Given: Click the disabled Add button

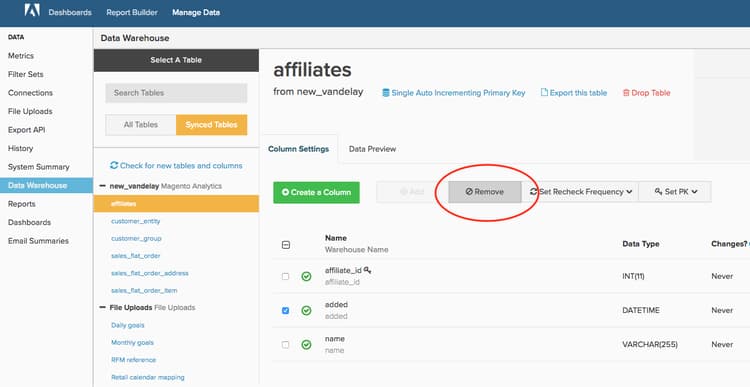Looking at the screenshot, I should pos(412,192).
